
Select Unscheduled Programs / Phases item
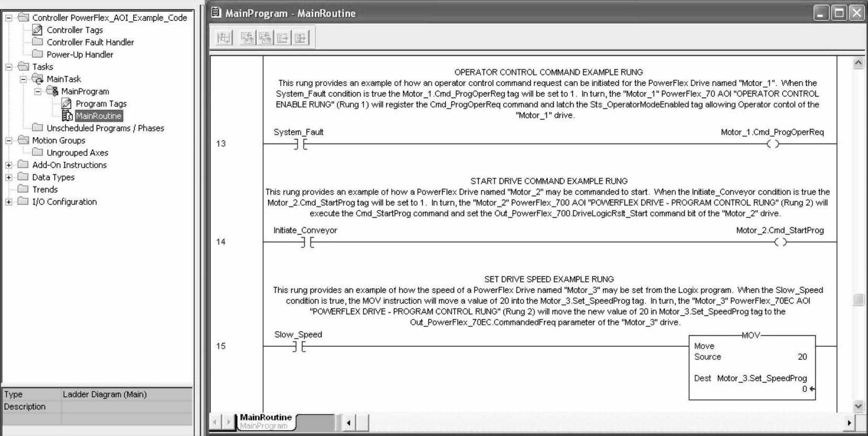pos(105,128)
